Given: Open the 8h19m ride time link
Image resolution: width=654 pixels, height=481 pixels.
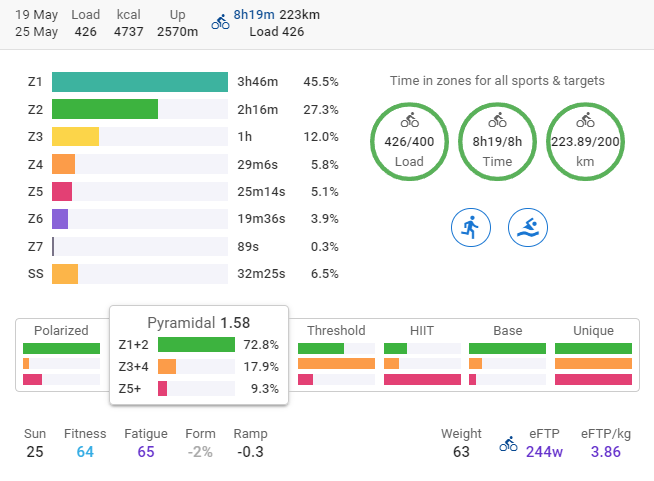Looking at the screenshot, I should point(254,15).
